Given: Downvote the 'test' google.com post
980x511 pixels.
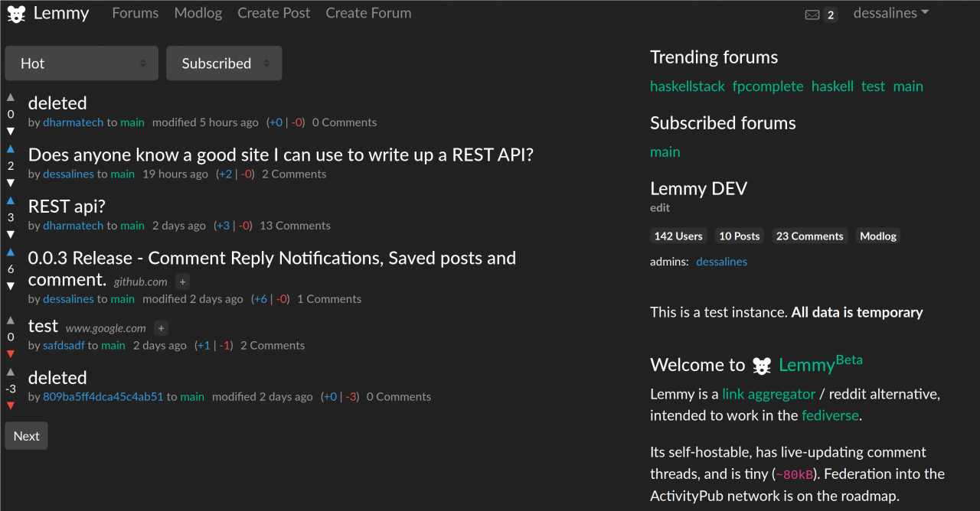Looking at the screenshot, I should 11,353.
